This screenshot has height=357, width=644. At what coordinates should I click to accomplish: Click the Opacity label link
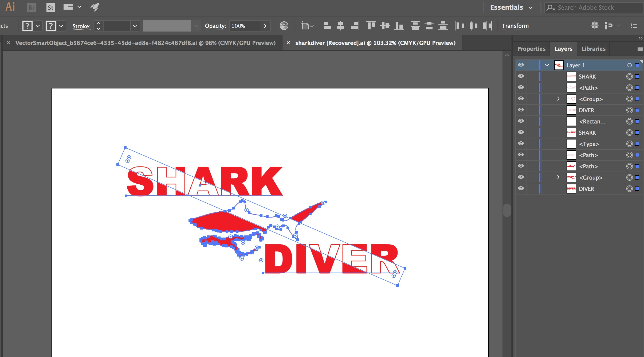[215, 26]
